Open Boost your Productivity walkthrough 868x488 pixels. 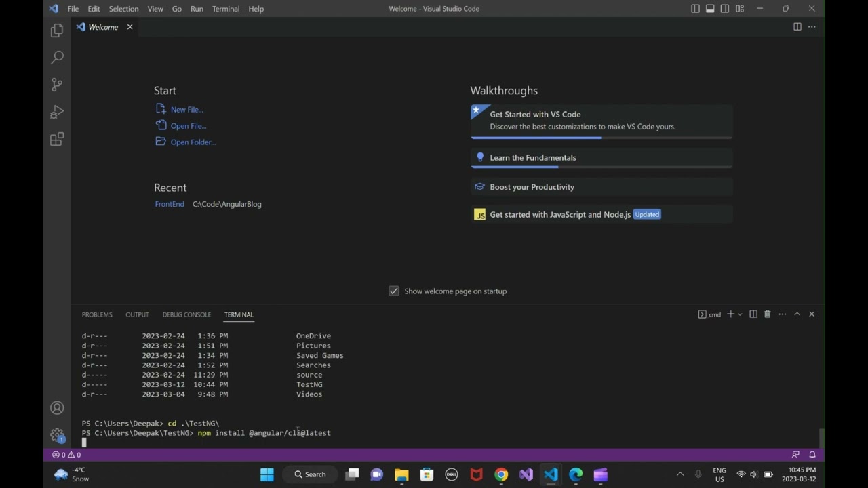click(x=601, y=187)
